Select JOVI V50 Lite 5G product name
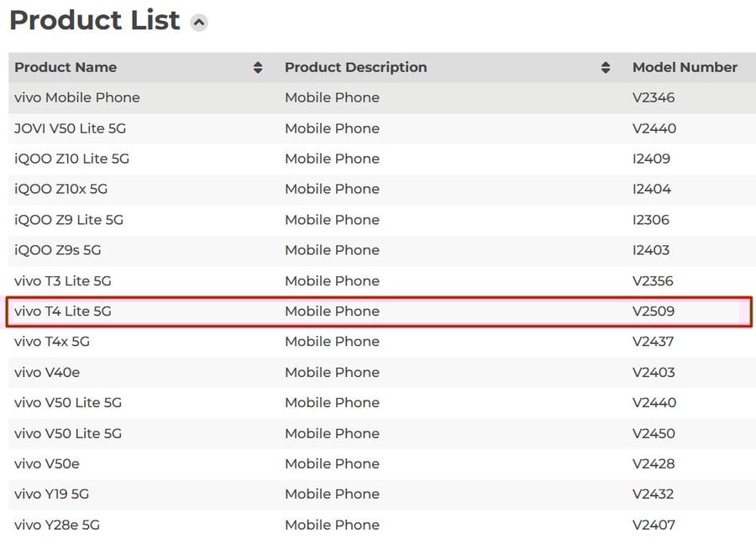Screen dimensions: 756x549 pyautogui.click(x=71, y=128)
